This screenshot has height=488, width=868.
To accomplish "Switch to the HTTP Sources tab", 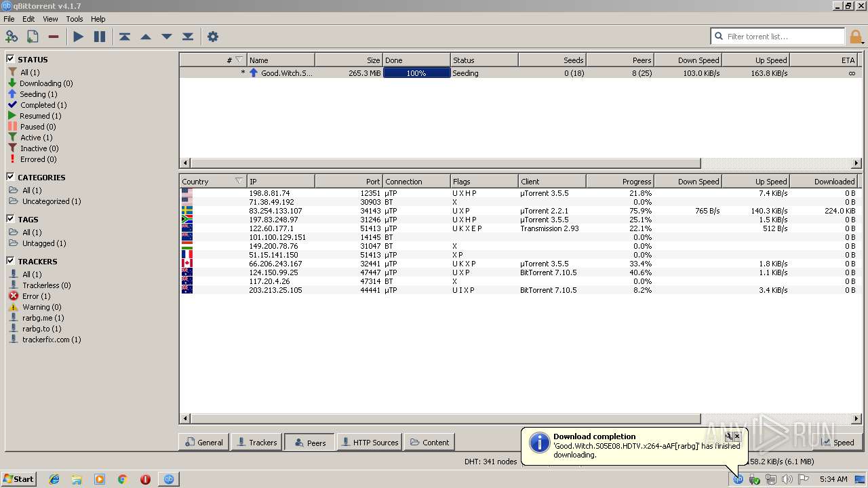I will pos(370,443).
